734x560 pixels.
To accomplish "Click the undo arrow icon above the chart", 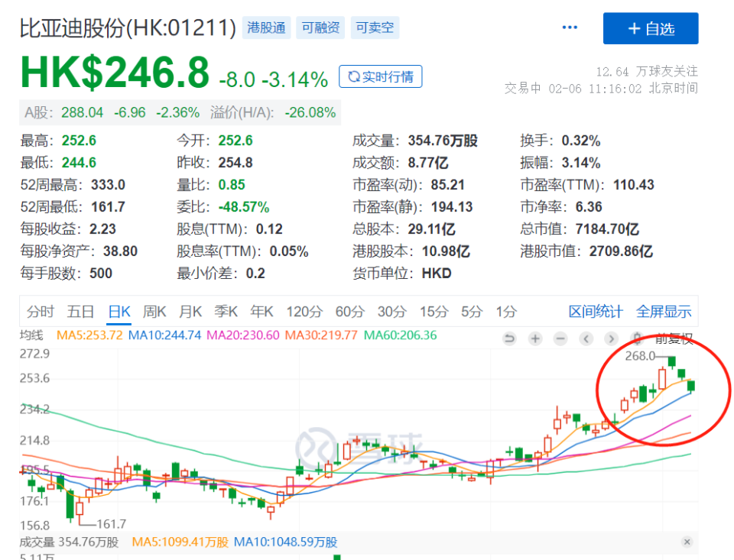I will click(x=509, y=338).
